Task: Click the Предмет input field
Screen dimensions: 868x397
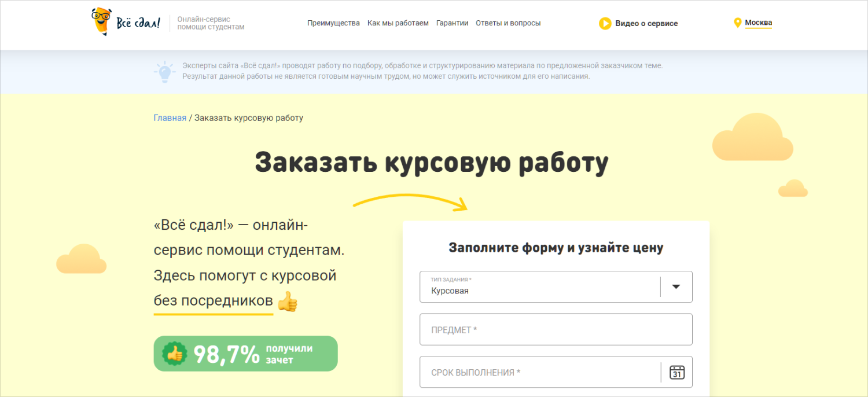Action: [x=556, y=329]
